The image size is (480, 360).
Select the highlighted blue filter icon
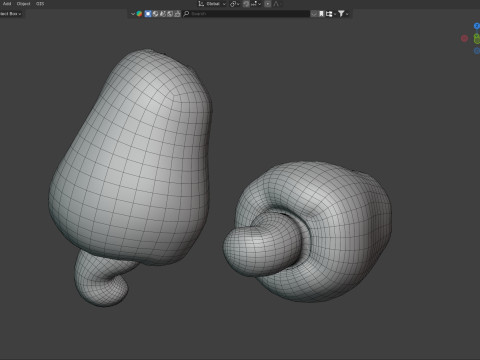click(148, 14)
